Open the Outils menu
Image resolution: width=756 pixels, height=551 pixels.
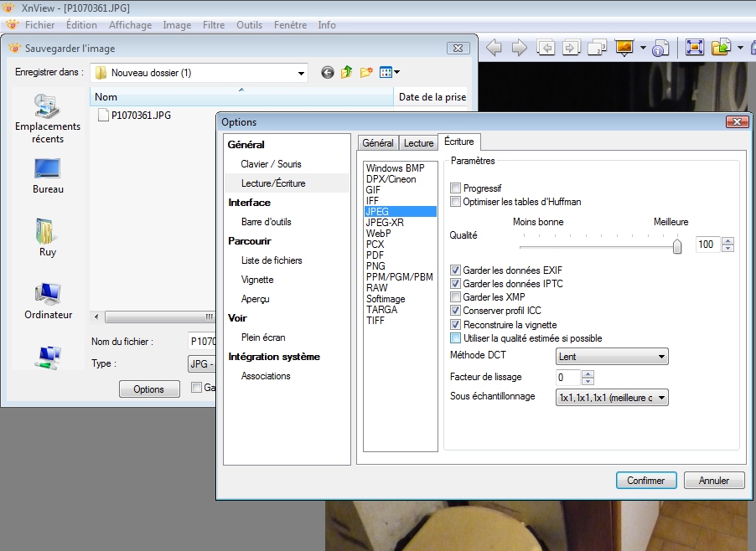tap(249, 24)
